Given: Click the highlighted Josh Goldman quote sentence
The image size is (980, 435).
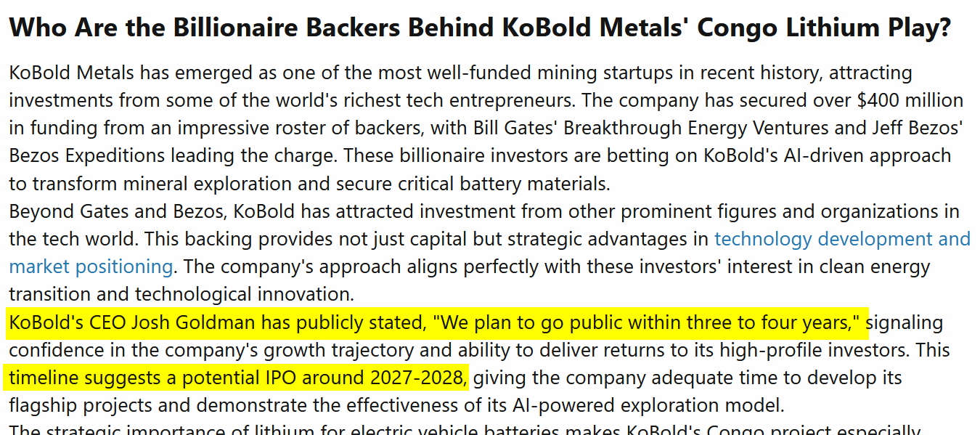Looking at the screenshot, I should pos(436,322).
